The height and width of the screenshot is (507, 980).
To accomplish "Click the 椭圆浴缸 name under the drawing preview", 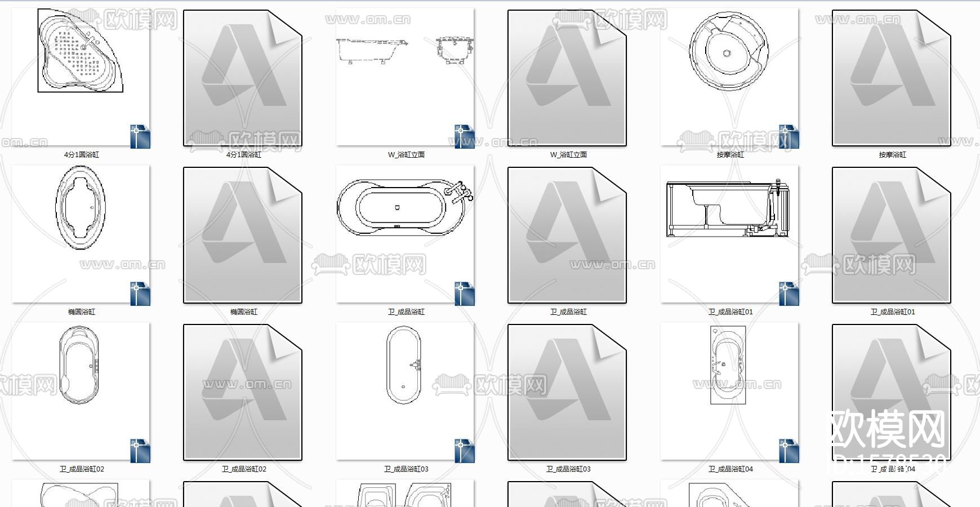I will coord(82,312).
